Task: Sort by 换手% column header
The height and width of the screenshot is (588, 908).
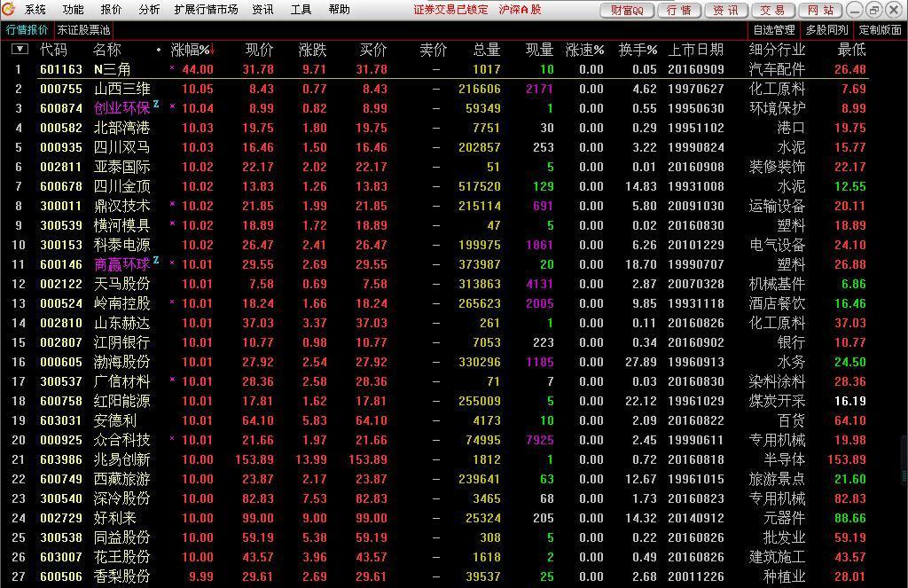Action: pos(638,50)
